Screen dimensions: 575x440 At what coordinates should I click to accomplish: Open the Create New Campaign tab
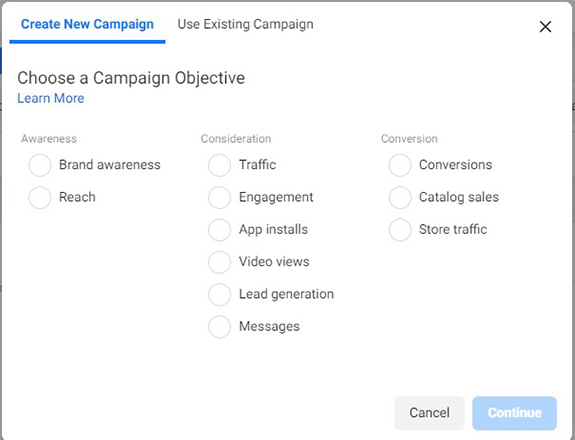[x=87, y=24]
